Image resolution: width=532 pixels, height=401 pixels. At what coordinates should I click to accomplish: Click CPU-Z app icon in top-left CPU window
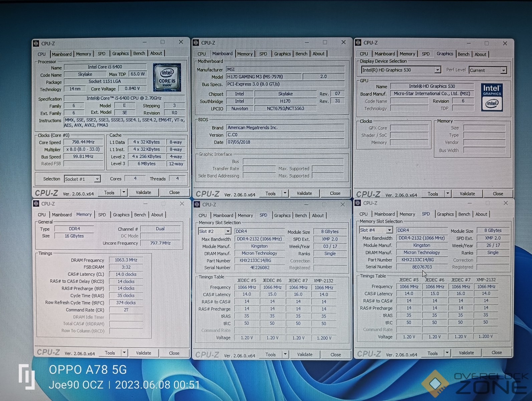tap(36, 43)
